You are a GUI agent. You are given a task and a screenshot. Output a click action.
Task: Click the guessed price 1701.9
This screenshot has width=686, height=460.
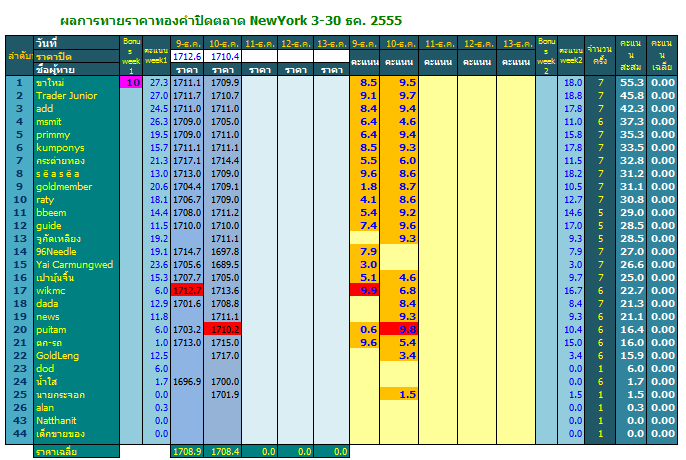pyautogui.click(x=223, y=395)
